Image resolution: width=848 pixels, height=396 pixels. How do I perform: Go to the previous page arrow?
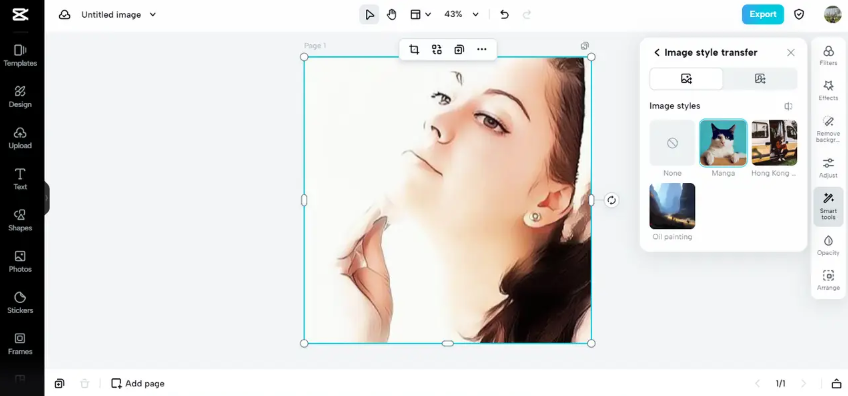(x=757, y=384)
